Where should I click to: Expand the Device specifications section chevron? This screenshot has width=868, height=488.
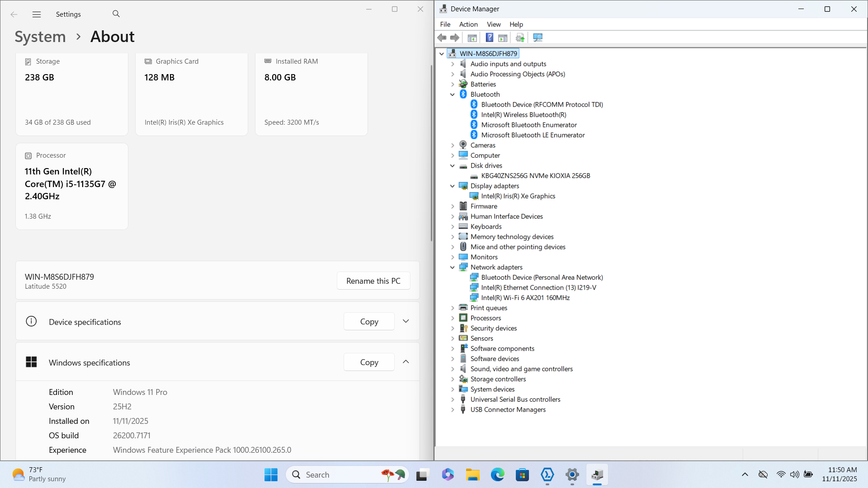[406, 321]
